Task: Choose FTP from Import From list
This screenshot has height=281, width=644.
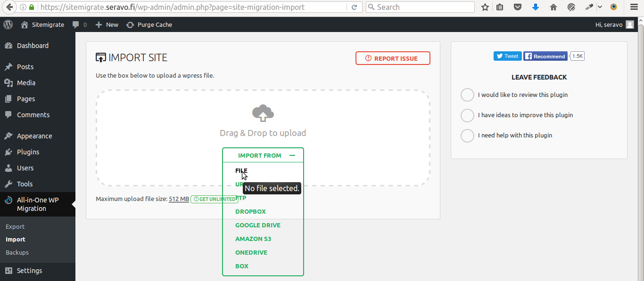Action: pyautogui.click(x=241, y=198)
